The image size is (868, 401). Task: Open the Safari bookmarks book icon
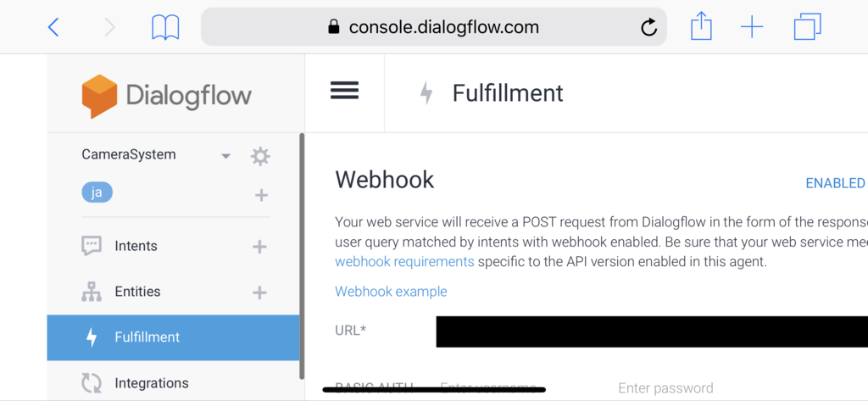point(165,27)
